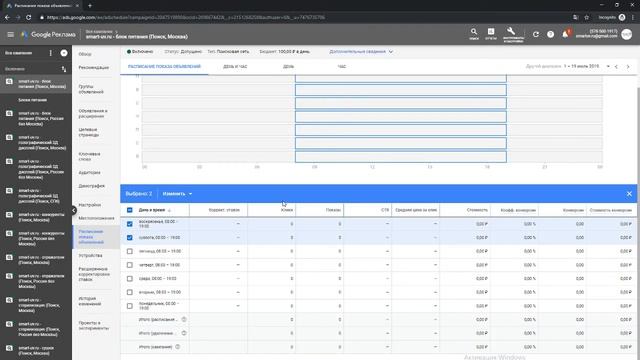The width and height of the screenshot is (640, 360).
Task: Open Обзор in page menu
Action: pyautogui.click(x=85, y=54)
